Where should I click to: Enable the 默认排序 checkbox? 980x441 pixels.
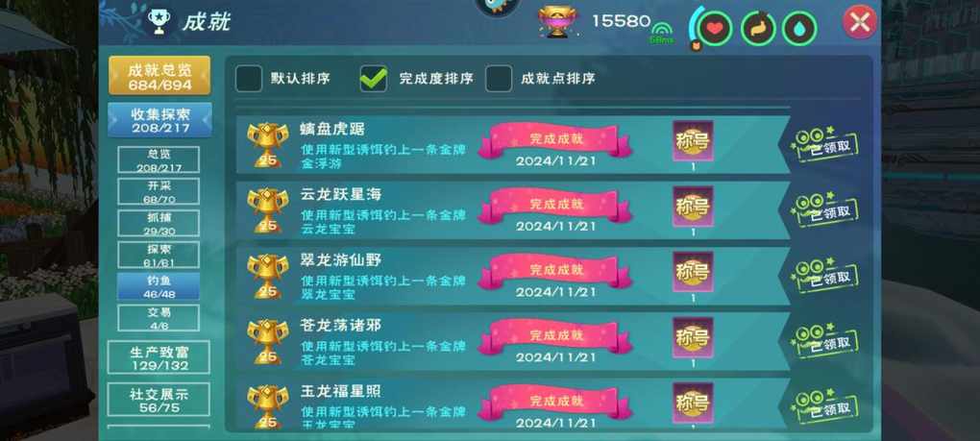[249, 79]
